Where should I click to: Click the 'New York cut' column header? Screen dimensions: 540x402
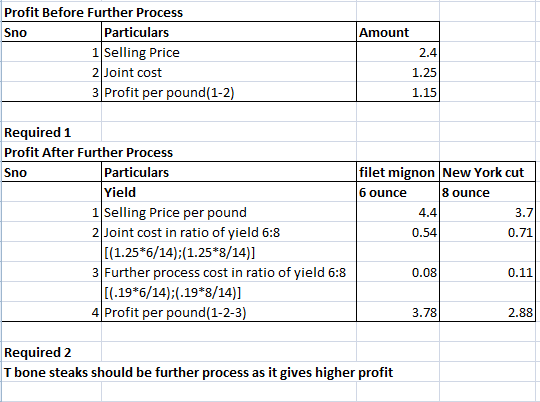click(x=487, y=172)
